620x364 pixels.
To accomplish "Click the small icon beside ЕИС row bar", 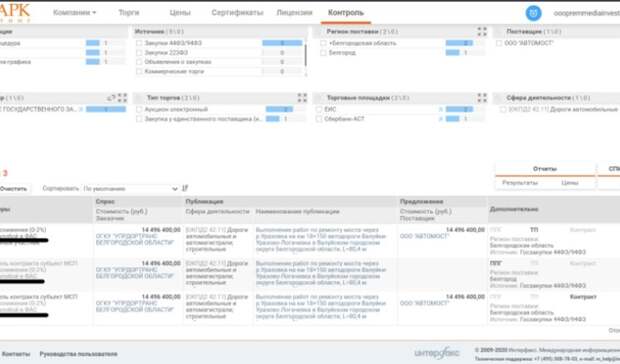I will click(x=440, y=109).
